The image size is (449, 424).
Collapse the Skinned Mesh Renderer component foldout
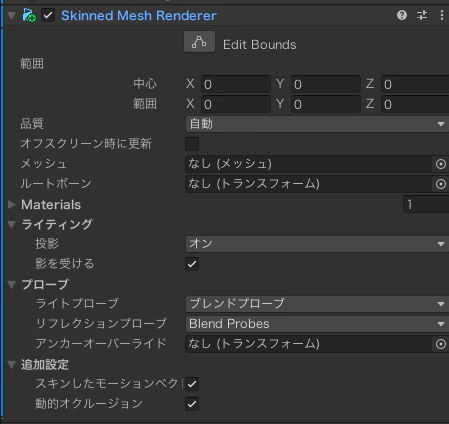11,16
